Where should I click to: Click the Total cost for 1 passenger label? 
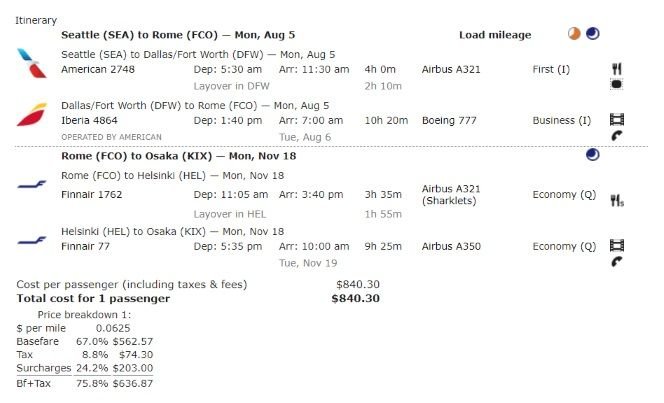(94, 298)
